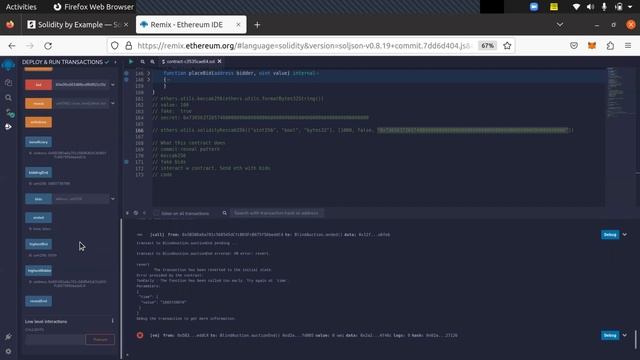Open the File Explorer sidebar icon
The width and height of the screenshot is (640, 360).
click(x=8, y=82)
